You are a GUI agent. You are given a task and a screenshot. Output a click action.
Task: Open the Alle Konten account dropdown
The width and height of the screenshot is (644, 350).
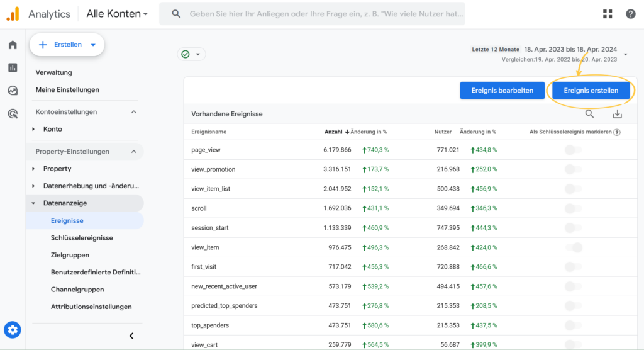coord(117,14)
